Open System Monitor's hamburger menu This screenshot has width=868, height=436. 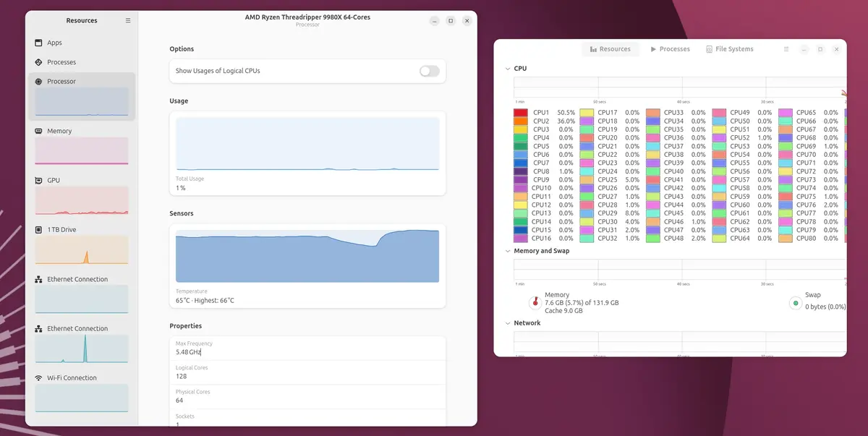click(x=786, y=49)
